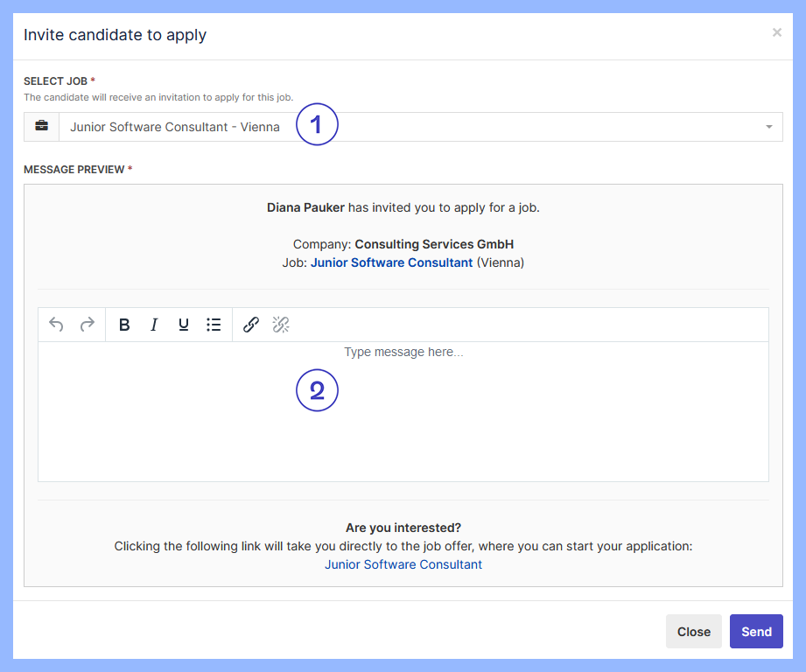Screen dimensions: 806x672
Task: Toggle bold formatting
Action: tap(124, 325)
